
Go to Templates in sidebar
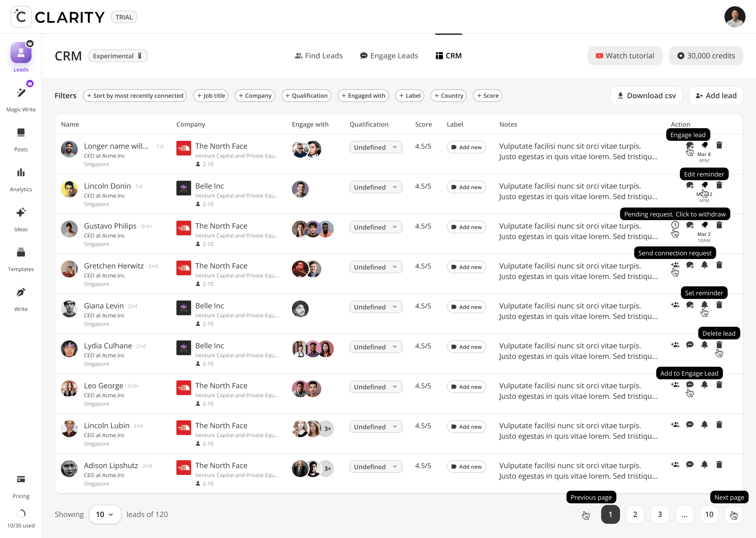[21, 253]
